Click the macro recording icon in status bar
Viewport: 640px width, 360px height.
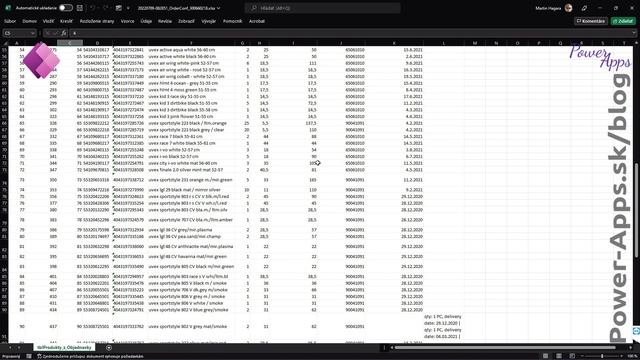coord(29,356)
